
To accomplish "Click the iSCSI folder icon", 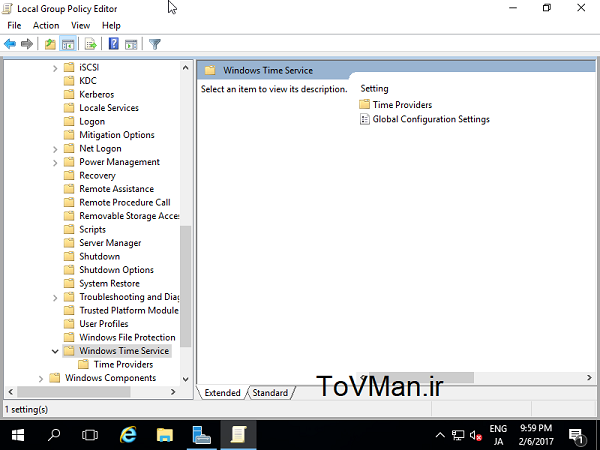I will pos(69,67).
